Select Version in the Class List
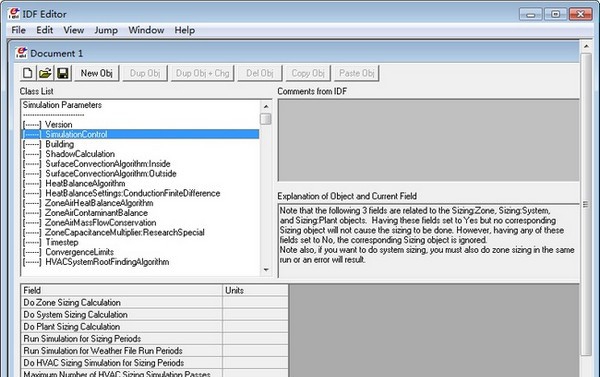This screenshot has height=377, width=600. (140, 124)
